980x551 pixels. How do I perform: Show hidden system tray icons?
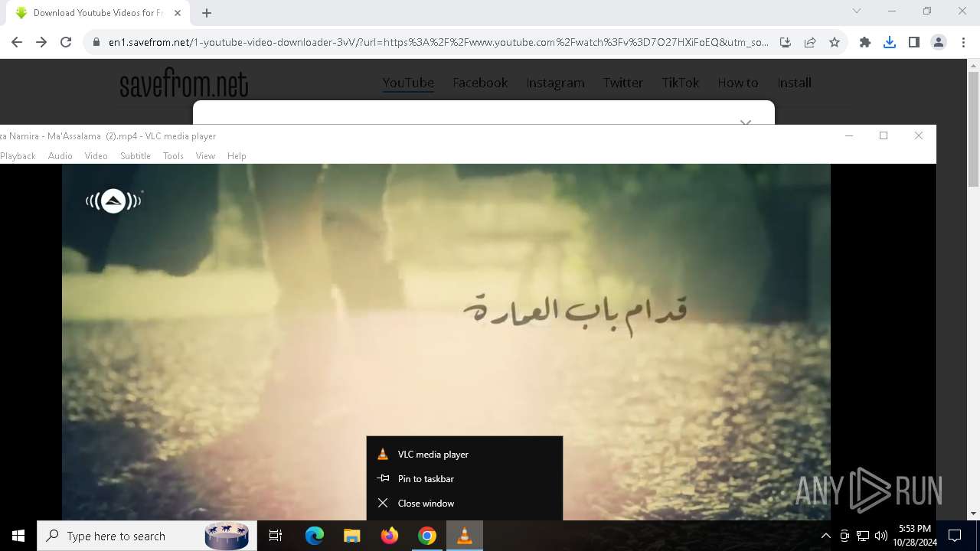[825, 536]
